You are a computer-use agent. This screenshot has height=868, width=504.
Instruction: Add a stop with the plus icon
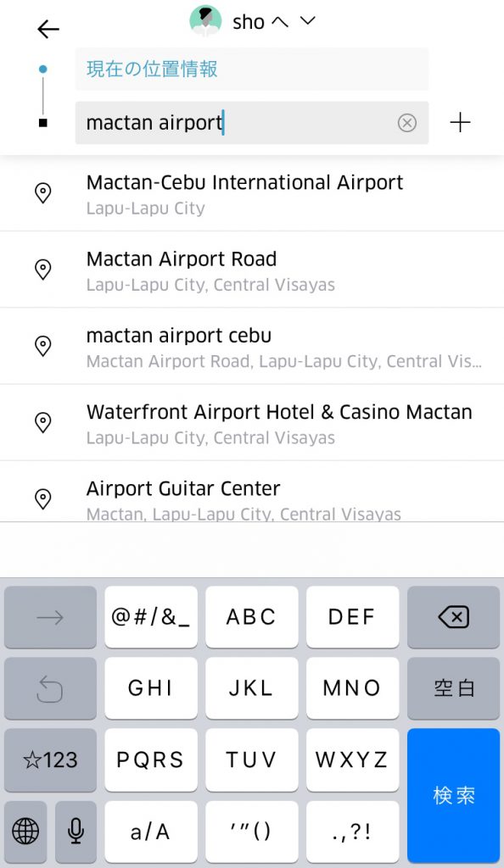tap(460, 122)
